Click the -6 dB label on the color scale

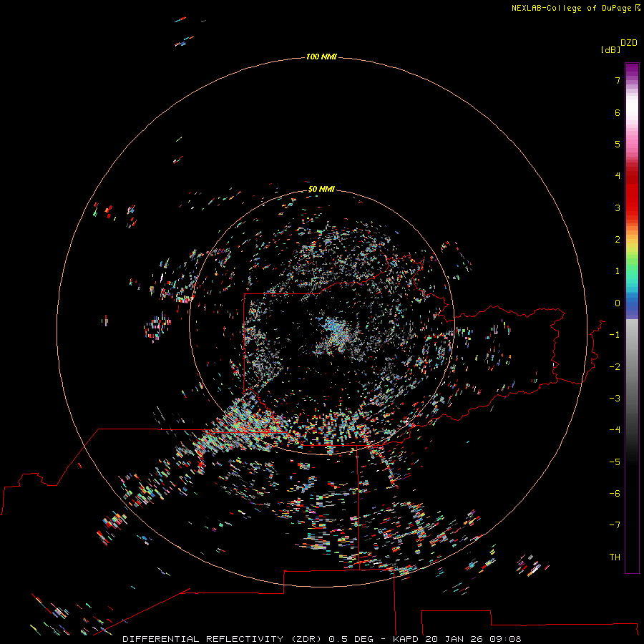pyautogui.click(x=615, y=494)
